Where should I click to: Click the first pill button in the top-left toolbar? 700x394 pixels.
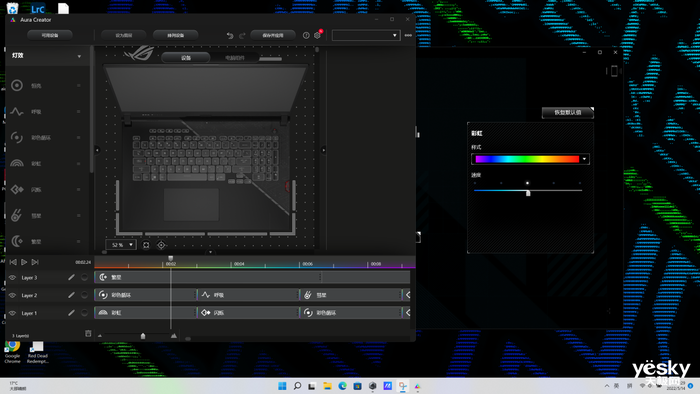point(50,35)
